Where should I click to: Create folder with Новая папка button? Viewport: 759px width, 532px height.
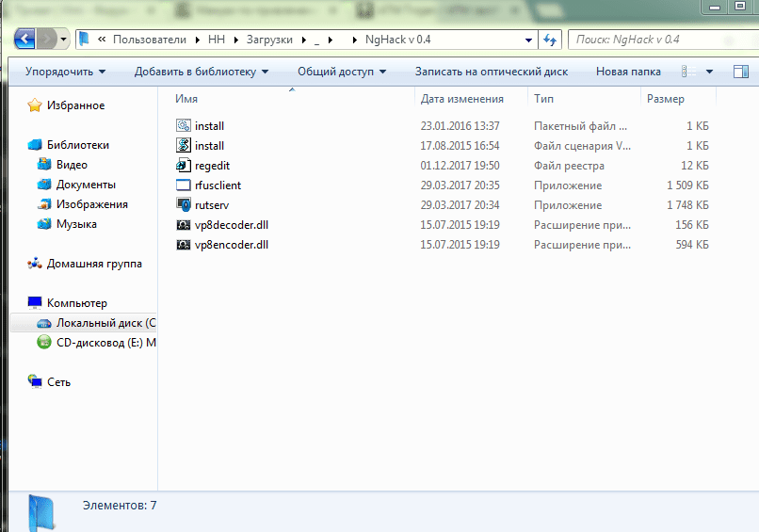(628, 72)
